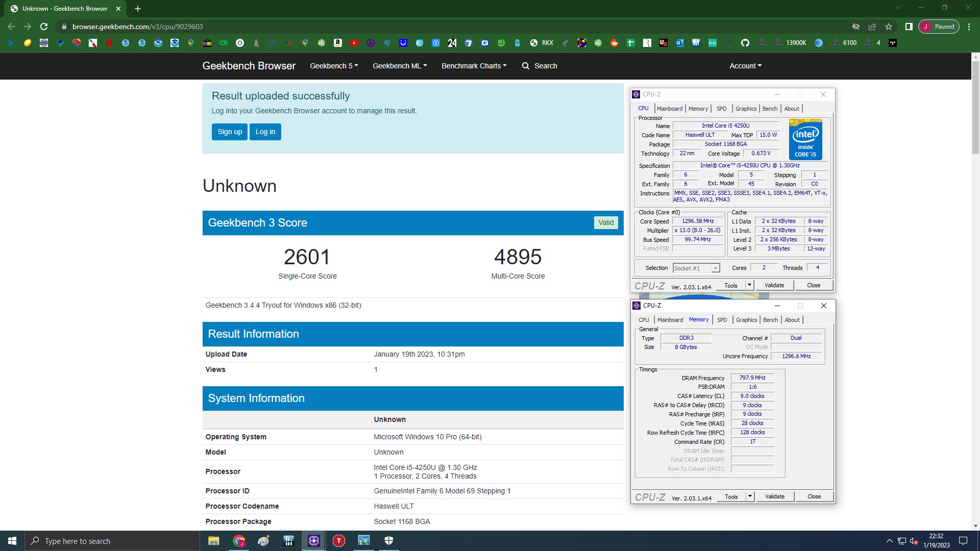The height and width of the screenshot is (551, 980).
Task: Click the Valid badge on score header
Action: [606, 222]
